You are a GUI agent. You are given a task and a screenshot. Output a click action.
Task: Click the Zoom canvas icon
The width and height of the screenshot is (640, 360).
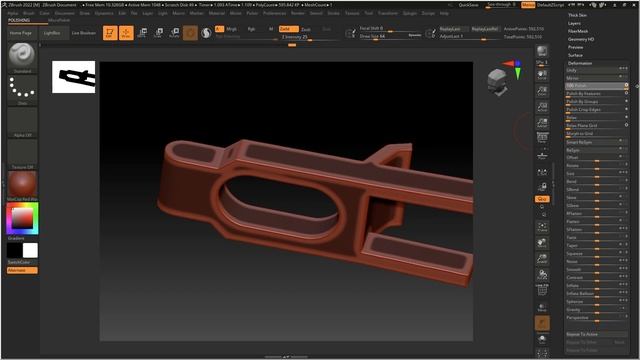point(542,91)
